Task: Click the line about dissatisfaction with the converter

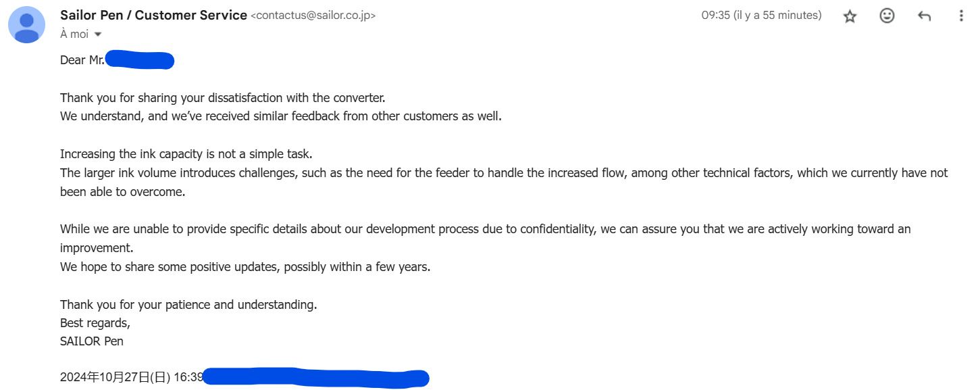Action: [x=222, y=97]
